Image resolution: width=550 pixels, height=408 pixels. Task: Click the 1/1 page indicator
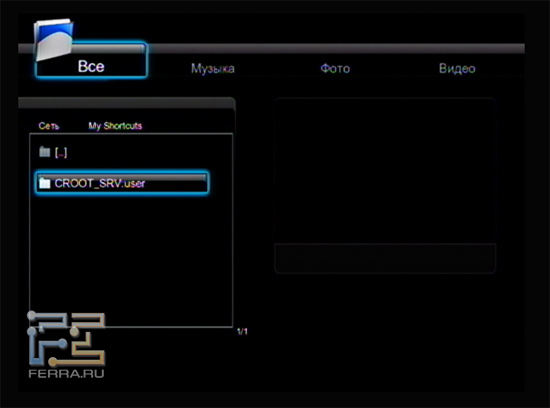(242, 331)
